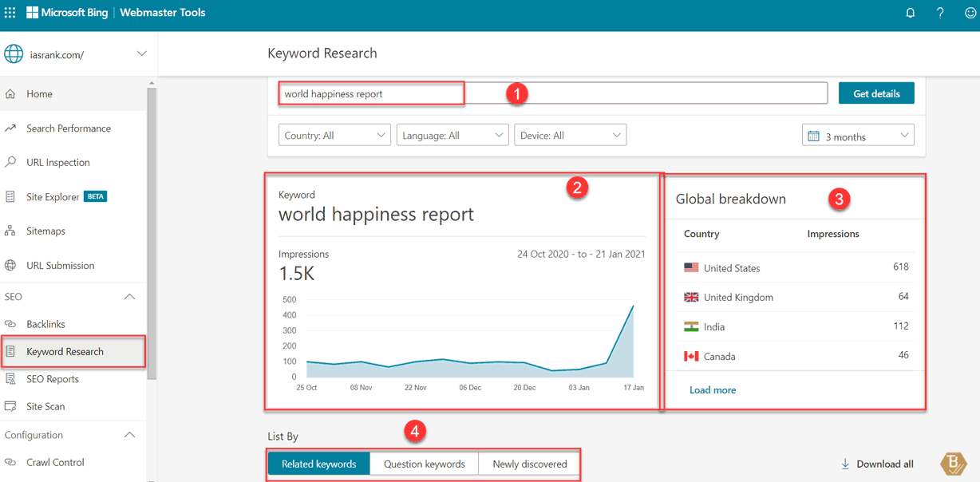Open the notifications bell icon
The height and width of the screenshot is (482, 980).
point(910,13)
